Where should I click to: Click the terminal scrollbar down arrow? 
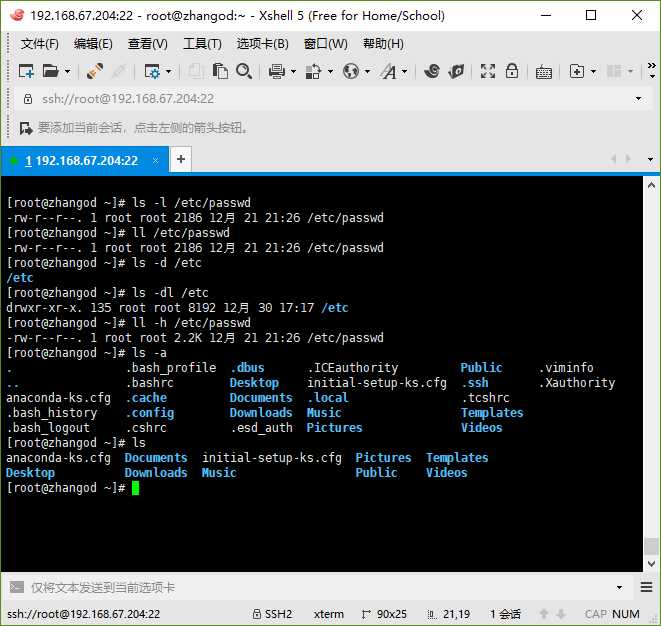pos(651,563)
